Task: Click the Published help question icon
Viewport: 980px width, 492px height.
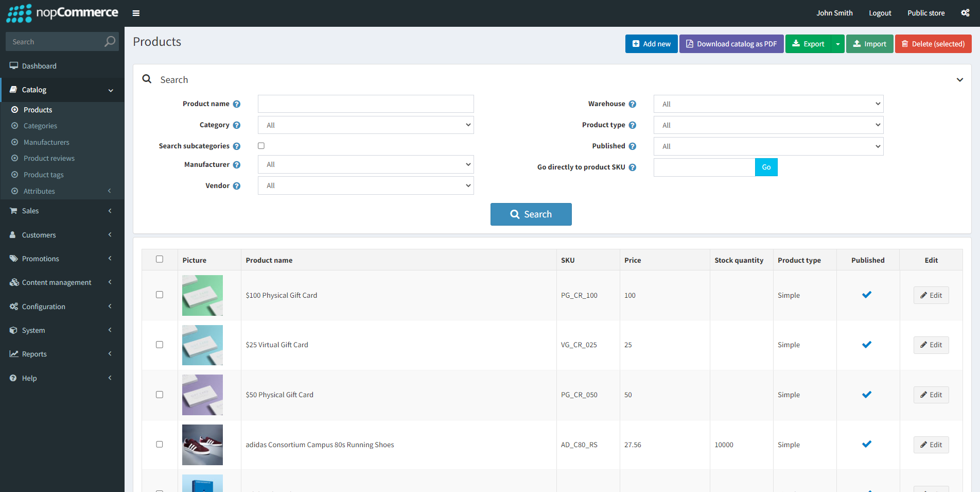Action: click(633, 146)
